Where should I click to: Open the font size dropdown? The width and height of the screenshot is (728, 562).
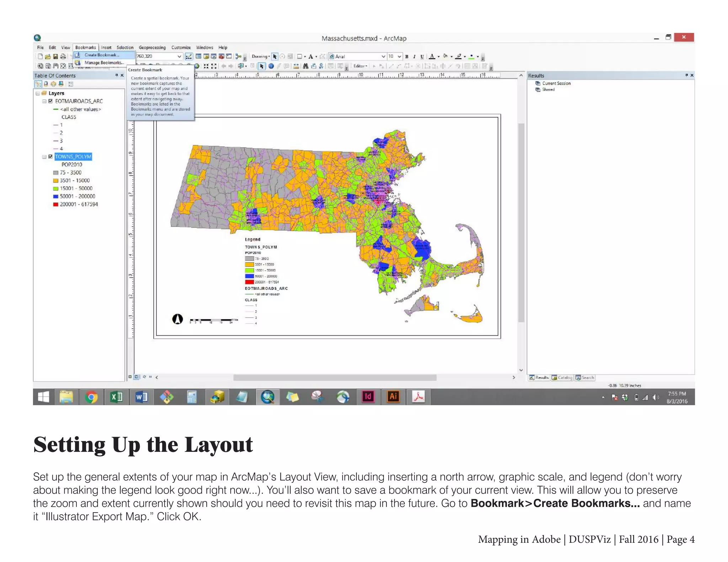click(400, 56)
